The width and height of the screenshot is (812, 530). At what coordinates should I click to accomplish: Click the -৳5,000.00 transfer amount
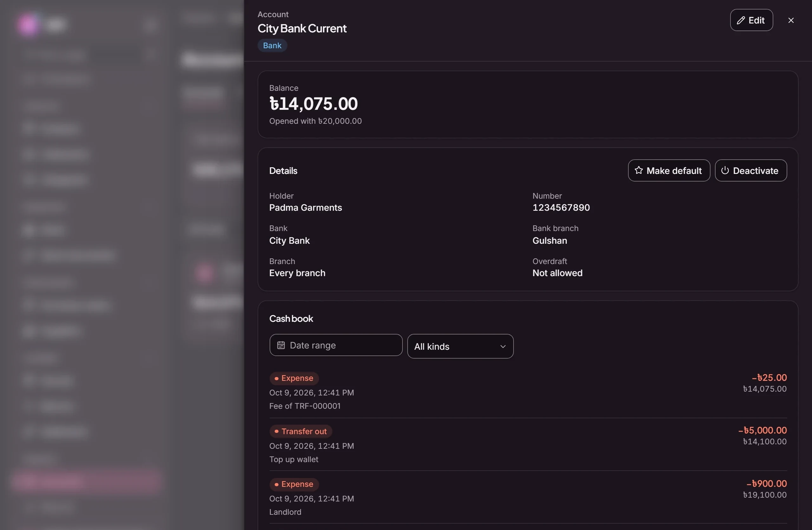tap(762, 430)
